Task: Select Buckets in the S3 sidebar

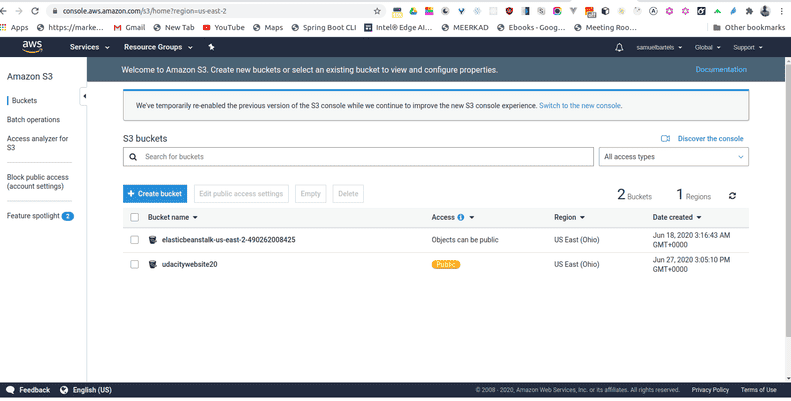Action: 24,100
